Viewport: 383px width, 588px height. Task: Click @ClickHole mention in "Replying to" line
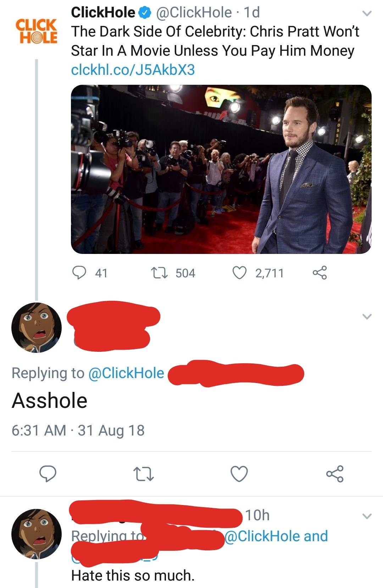pyautogui.click(x=126, y=373)
